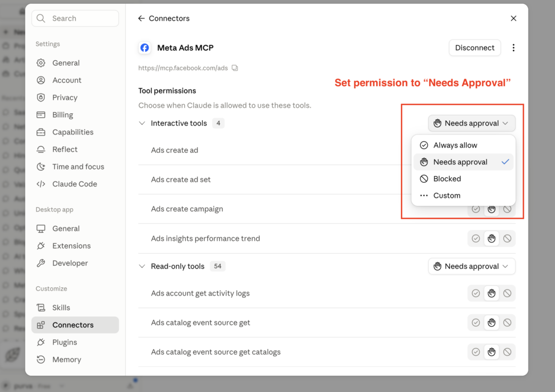Open the Extensions settings page
This screenshot has width=555, height=392.
point(75,246)
